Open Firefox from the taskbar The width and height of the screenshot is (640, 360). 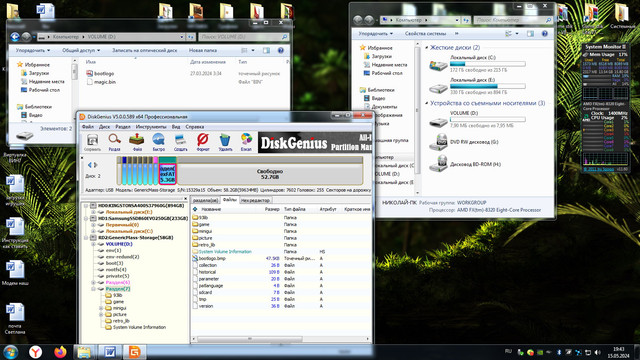(x=60, y=352)
